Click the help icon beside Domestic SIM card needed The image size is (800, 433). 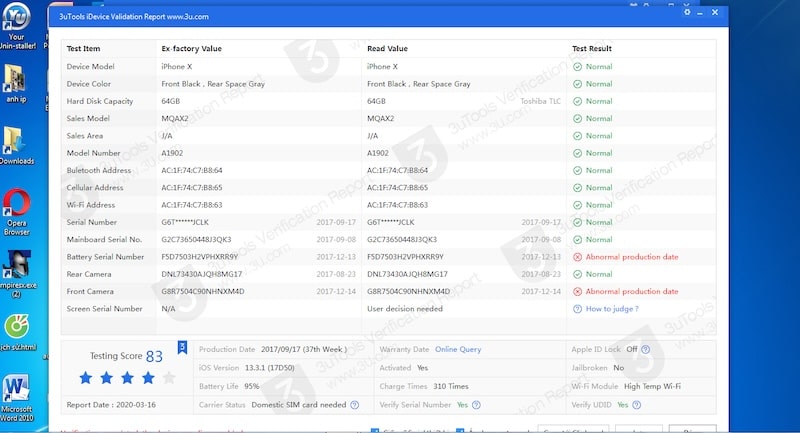[355, 405]
